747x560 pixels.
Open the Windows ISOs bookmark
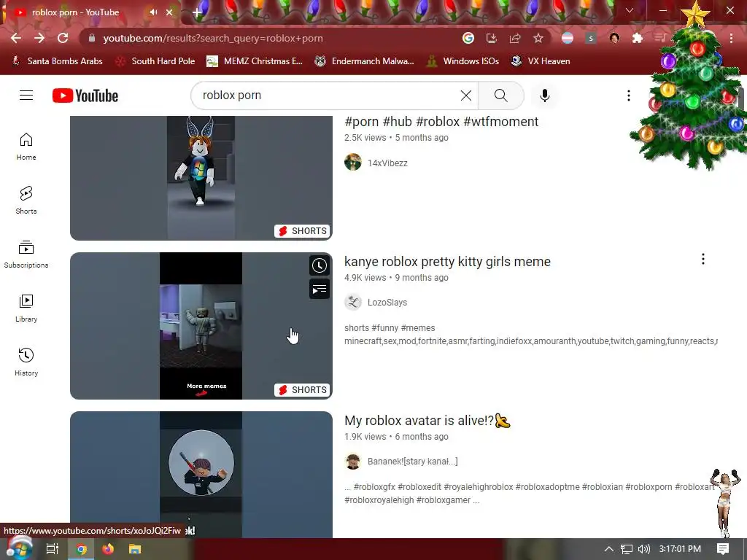pyautogui.click(x=462, y=61)
